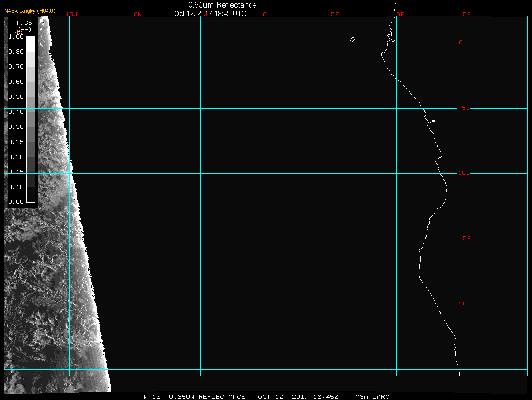Click the 10E longitude label
The width and height of the screenshot is (532, 400).
point(398,14)
